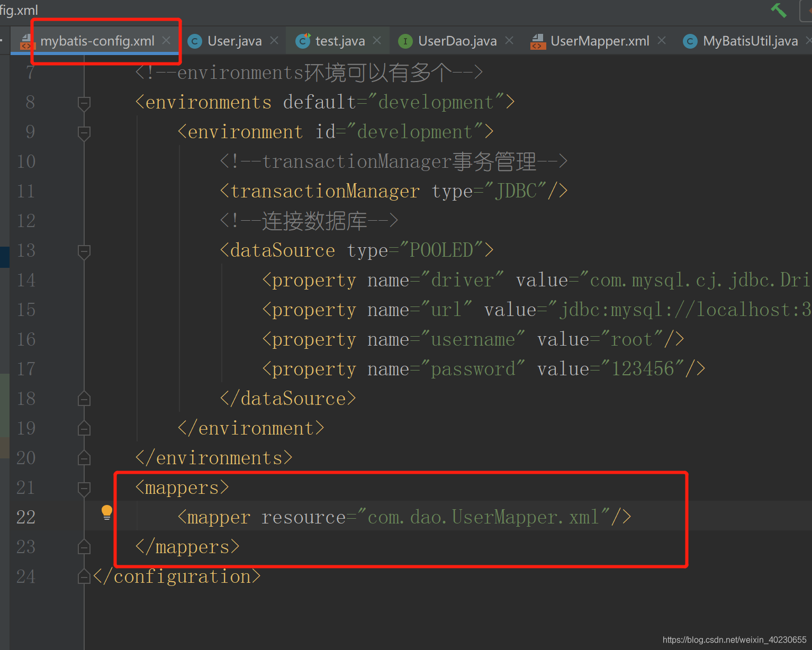Click the runnable class icon on test.java tab
The height and width of the screenshot is (650, 812).
(x=303, y=41)
